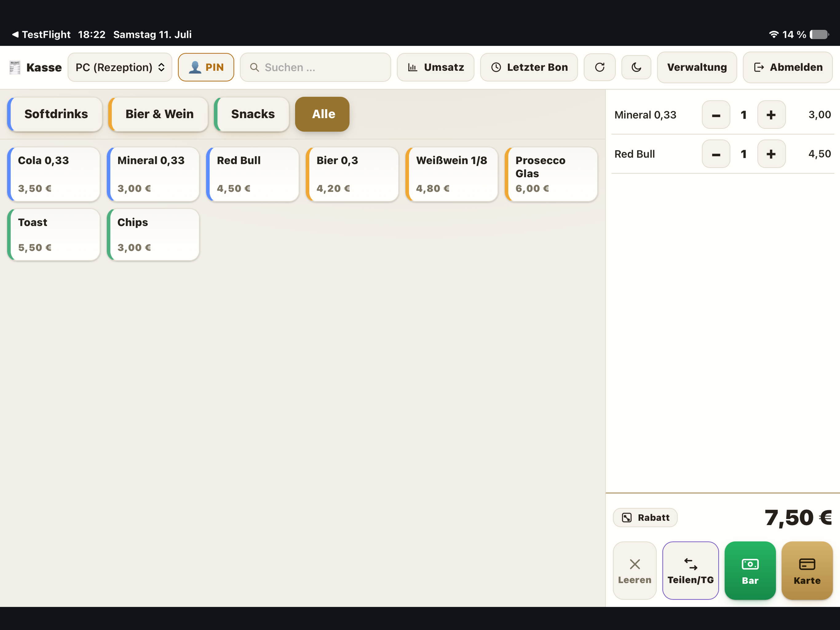The height and width of the screenshot is (630, 840).
Task: Add Weißwein 1/8 to the order
Action: (x=452, y=174)
